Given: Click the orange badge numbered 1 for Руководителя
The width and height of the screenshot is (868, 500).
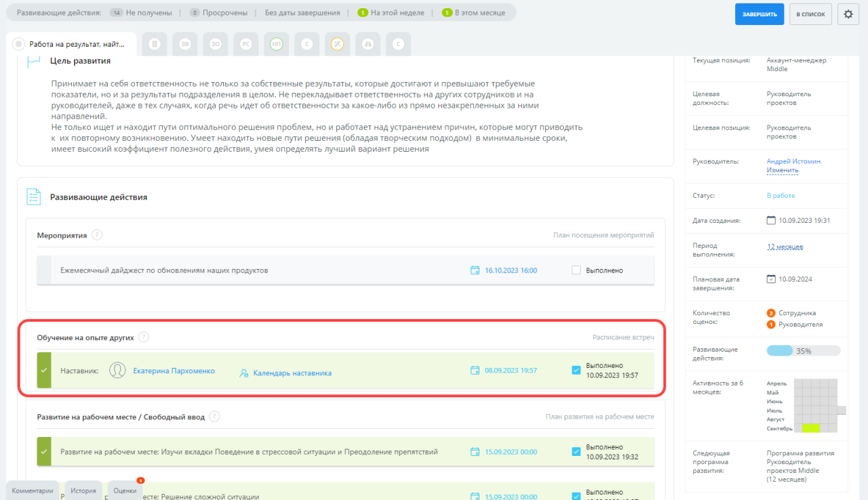Looking at the screenshot, I should 771,325.
